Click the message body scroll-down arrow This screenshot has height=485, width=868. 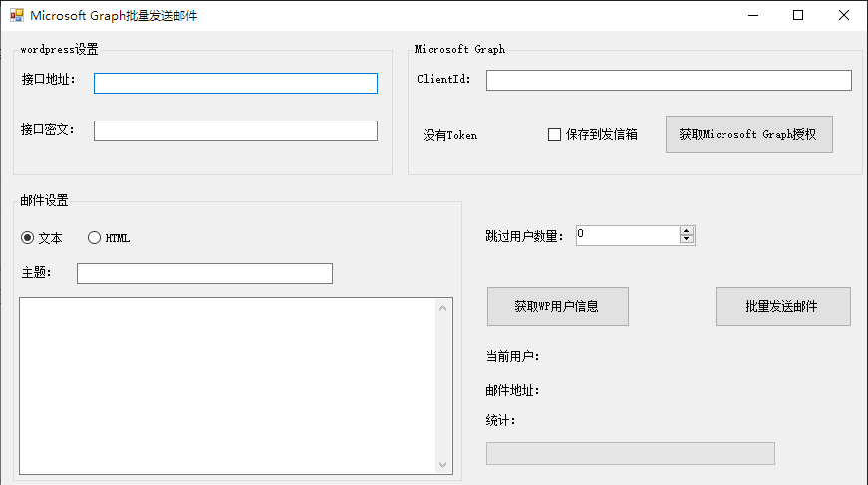442,465
